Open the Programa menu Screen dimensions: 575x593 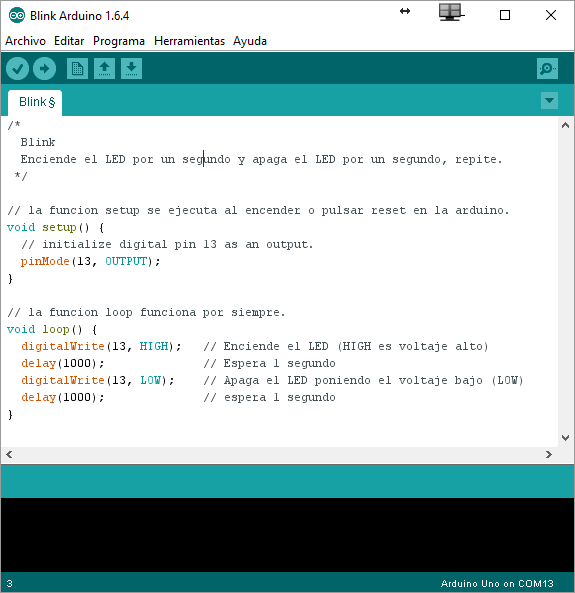click(119, 41)
